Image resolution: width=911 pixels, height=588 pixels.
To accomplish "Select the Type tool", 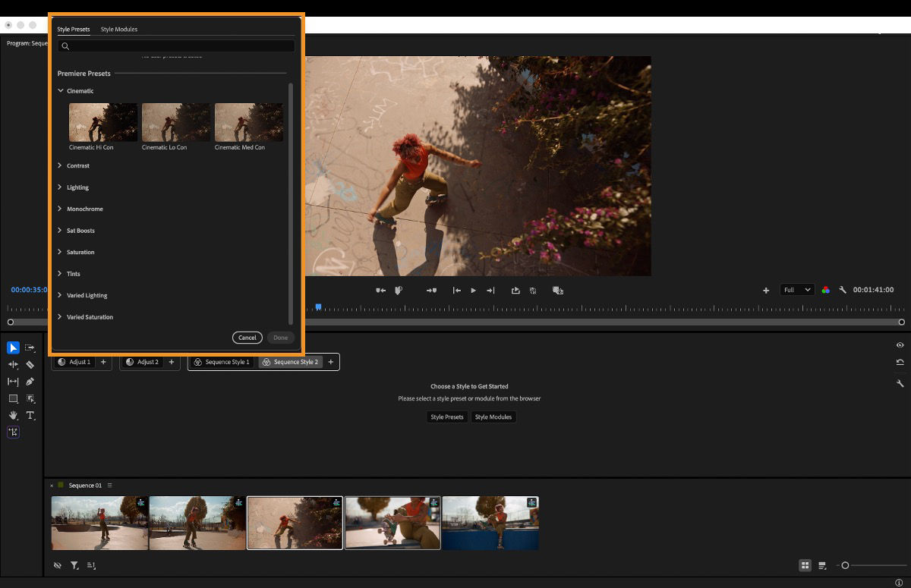I will [x=30, y=415].
